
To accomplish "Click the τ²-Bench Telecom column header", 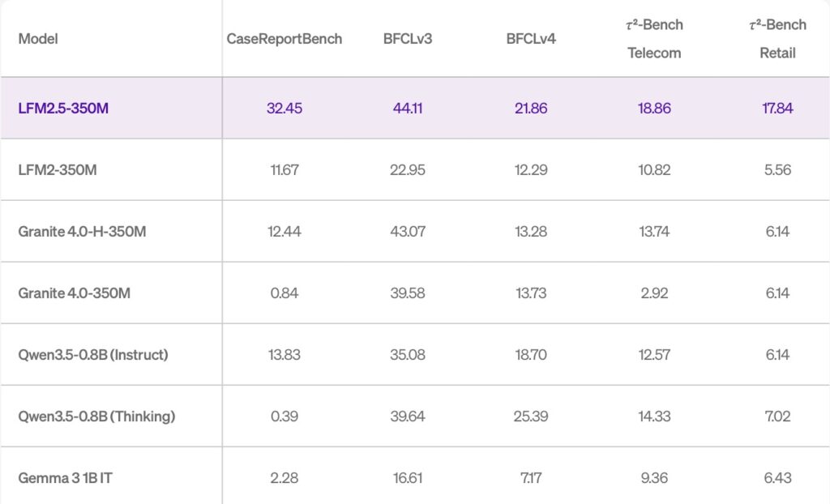I will coord(654,39).
